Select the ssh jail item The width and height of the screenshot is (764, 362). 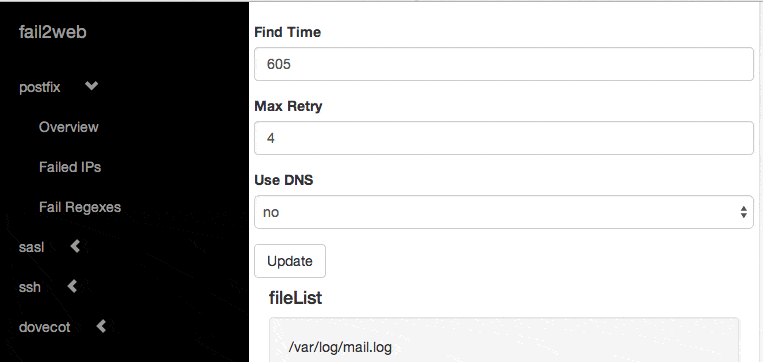tap(30, 287)
